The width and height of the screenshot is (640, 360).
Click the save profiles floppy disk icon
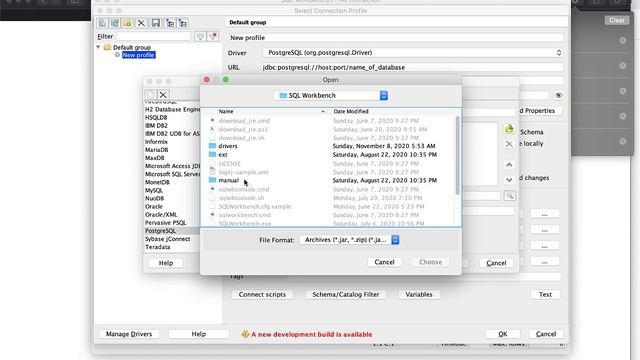point(156,23)
